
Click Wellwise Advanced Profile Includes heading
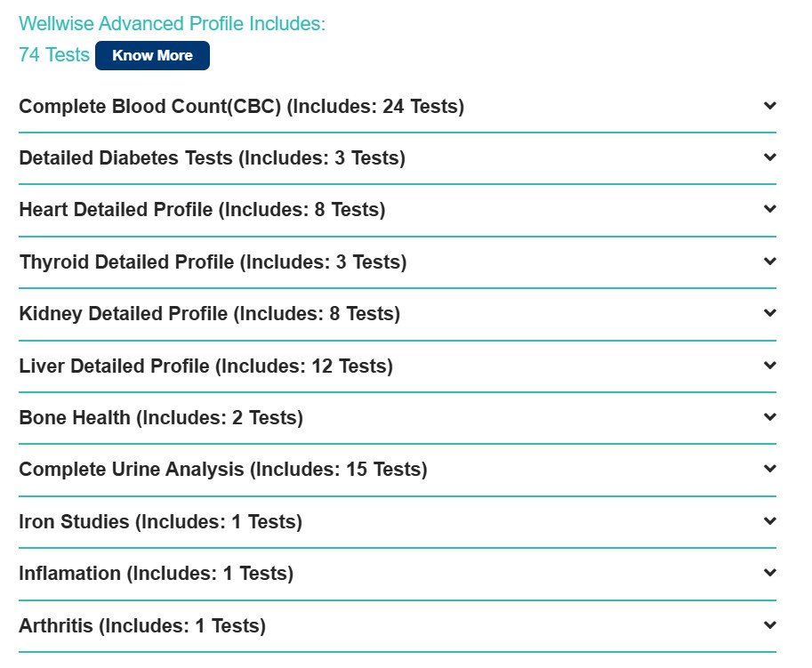(x=172, y=24)
